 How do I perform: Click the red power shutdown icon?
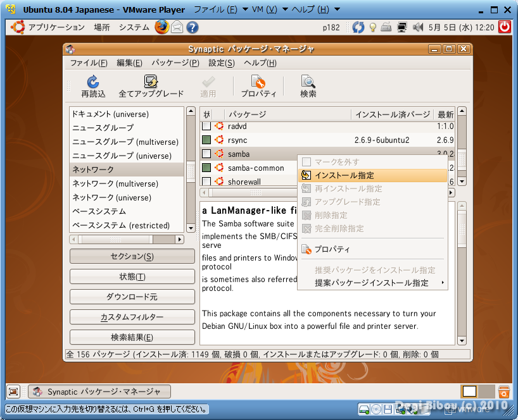coord(505,27)
